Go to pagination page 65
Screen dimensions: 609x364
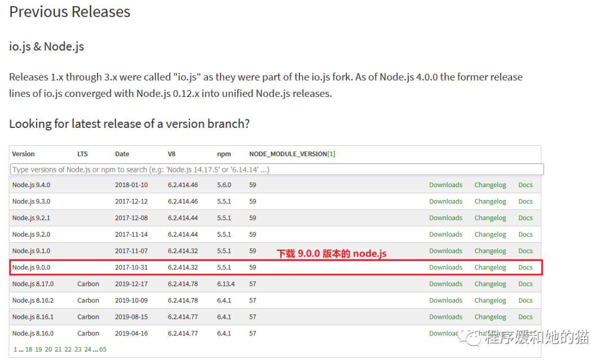103,350
